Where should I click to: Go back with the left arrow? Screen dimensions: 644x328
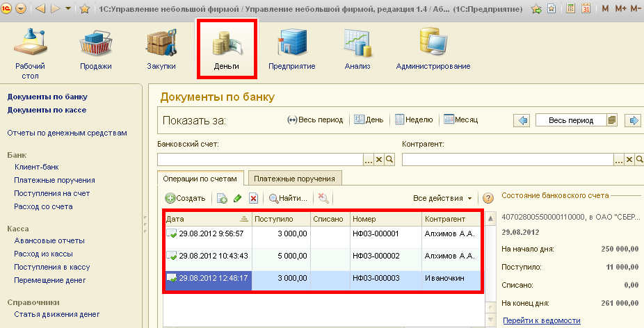40,8
